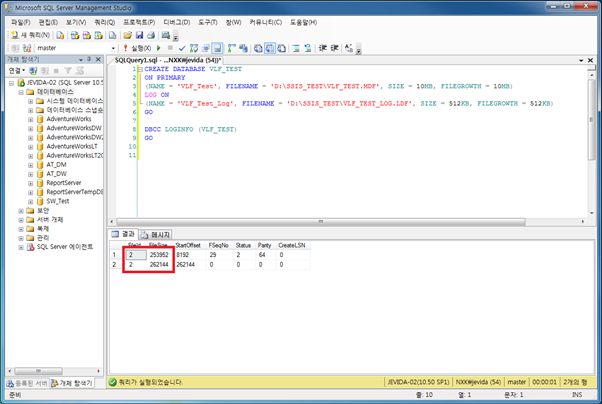Display the estimated execution plan
This screenshot has height=404, width=602.
[194, 48]
